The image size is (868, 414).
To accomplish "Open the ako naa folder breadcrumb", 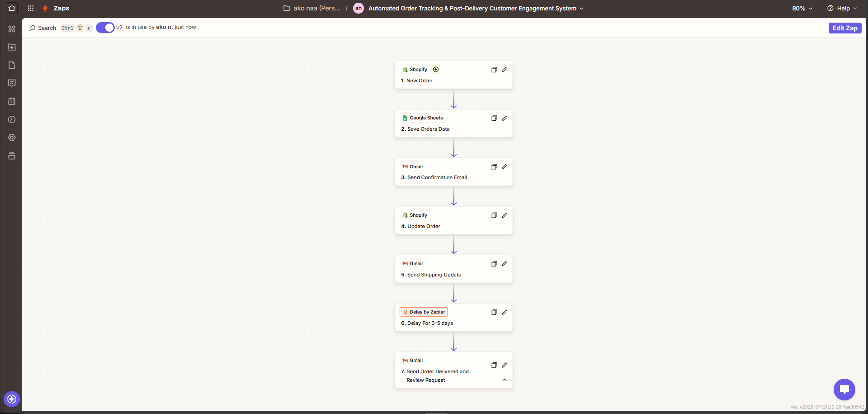I will click(312, 8).
